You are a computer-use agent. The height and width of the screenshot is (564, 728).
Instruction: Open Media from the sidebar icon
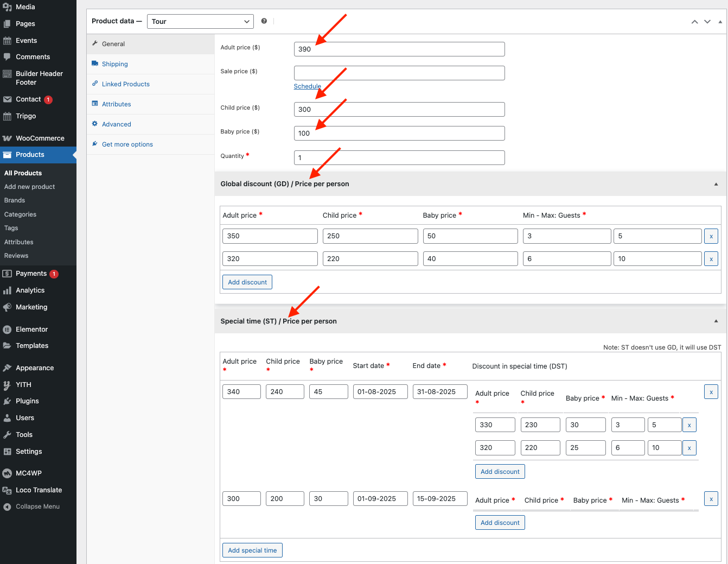tap(7, 7)
